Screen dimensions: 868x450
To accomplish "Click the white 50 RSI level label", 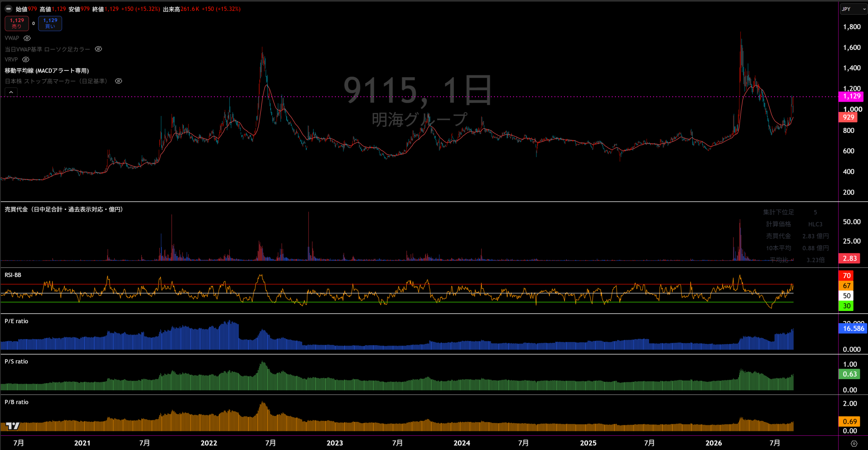I will coord(847,296).
